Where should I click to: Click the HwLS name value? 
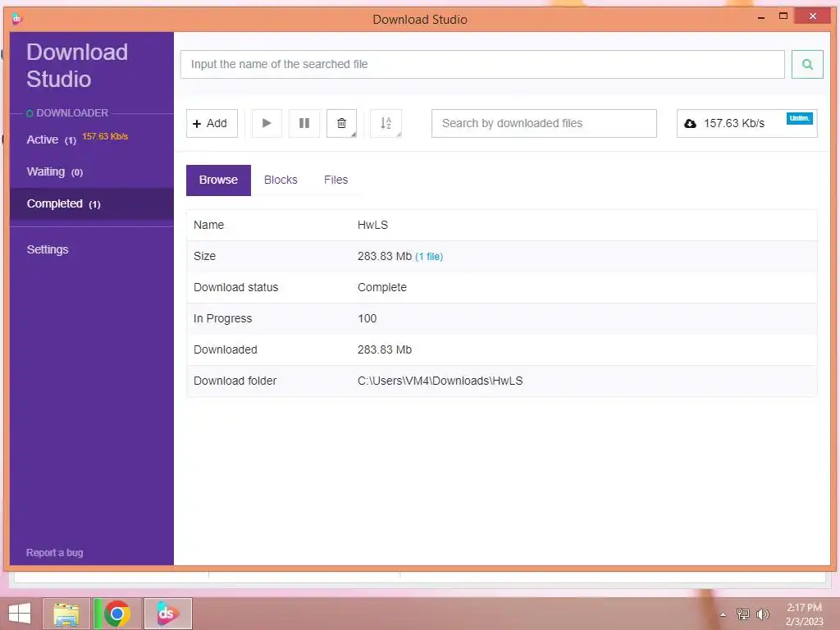[x=373, y=225]
